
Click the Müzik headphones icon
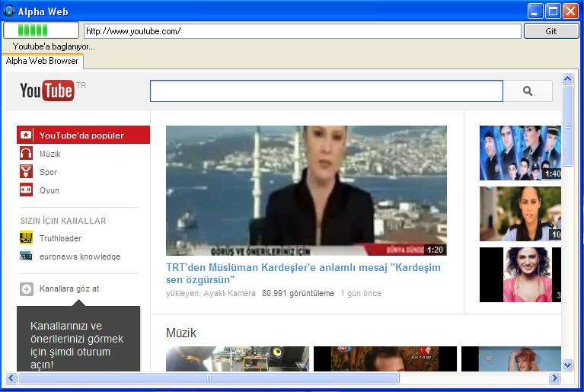point(26,154)
